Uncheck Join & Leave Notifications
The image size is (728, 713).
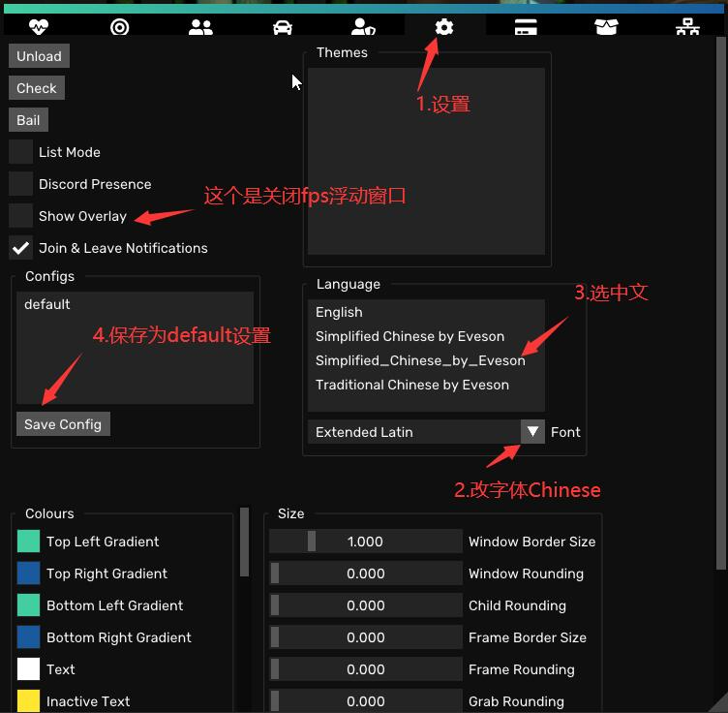[x=21, y=248]
